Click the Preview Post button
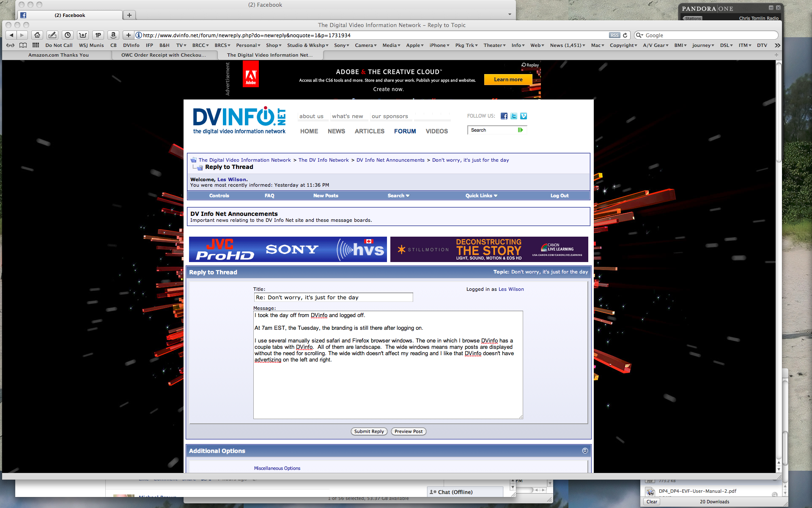 tap(409, 431)
